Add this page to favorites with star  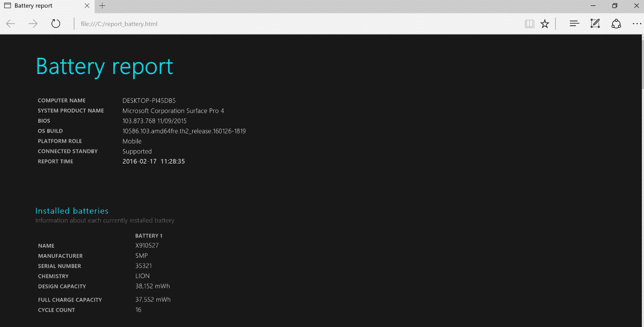pyautogui.click(x=545, y=24)
